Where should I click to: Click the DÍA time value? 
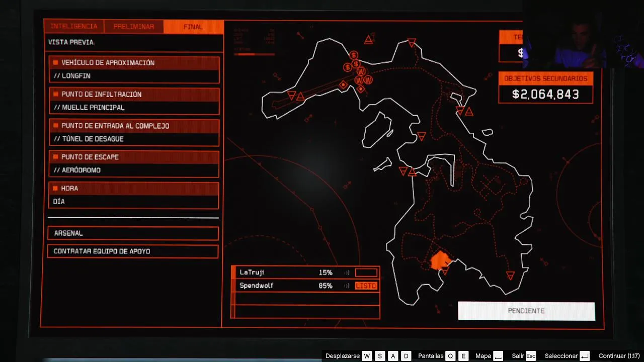[x=59, y=201]
